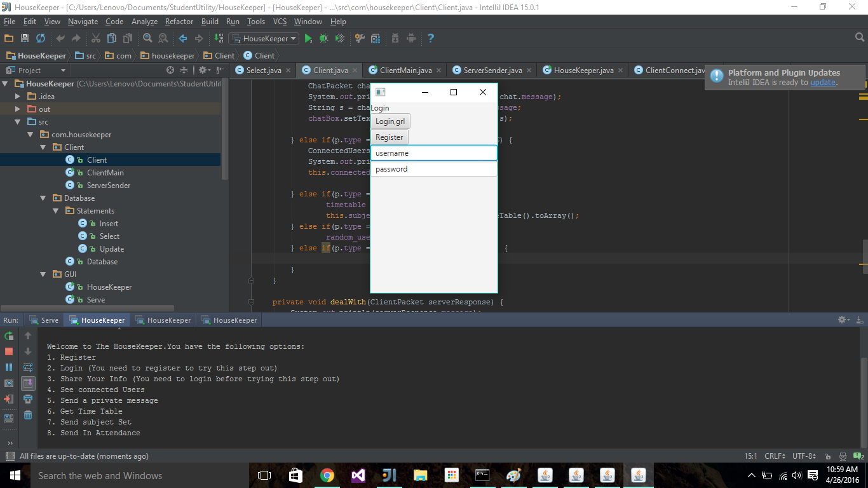Open the VCS menu
The image size is (868, 488).
click(280, 22)
